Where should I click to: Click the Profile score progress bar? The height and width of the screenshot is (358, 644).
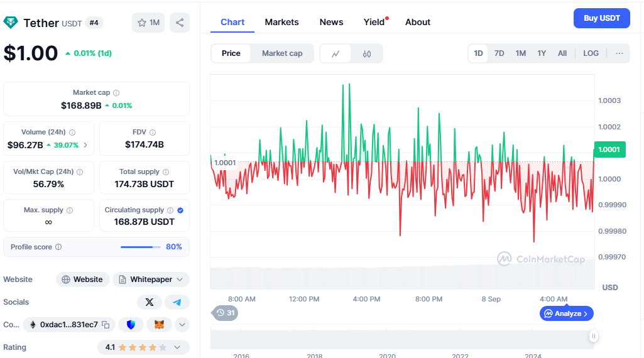click(141, 247)
